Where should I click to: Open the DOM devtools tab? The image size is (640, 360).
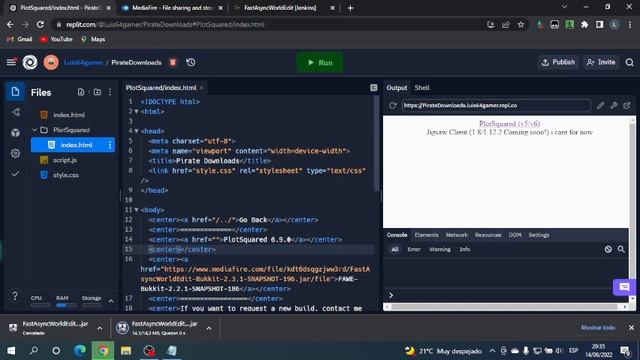tap(515, 235)
